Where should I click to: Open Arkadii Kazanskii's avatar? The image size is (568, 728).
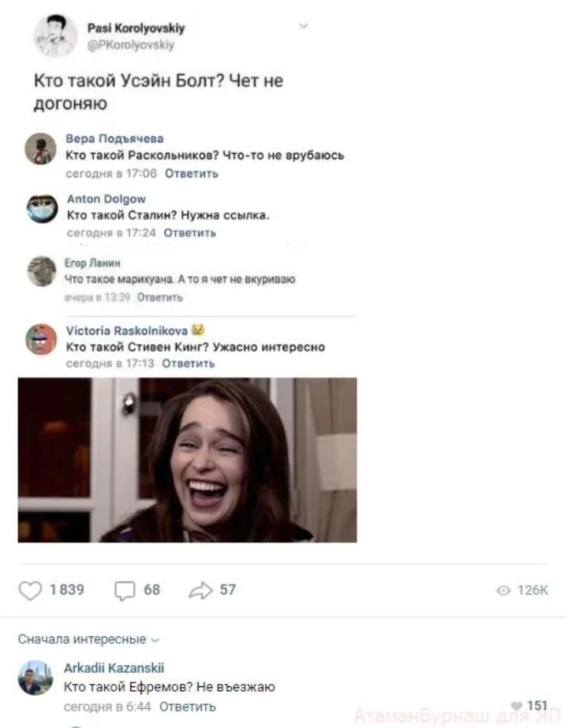[35, 678]
